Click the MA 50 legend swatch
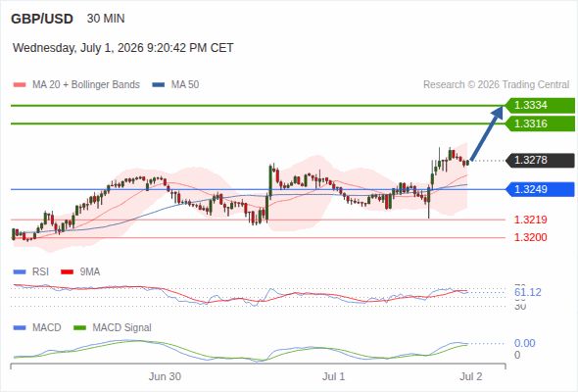This screenshot has width=578, height=392. coord(159,85)
